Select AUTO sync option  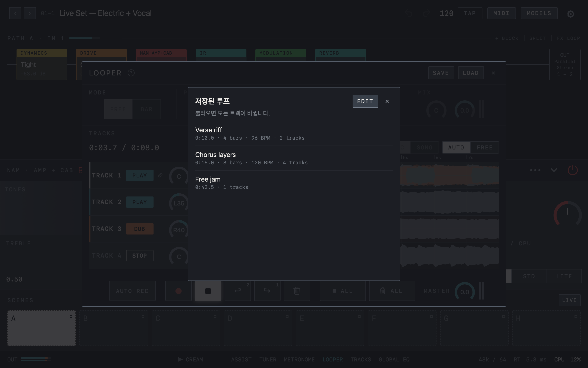456,147
